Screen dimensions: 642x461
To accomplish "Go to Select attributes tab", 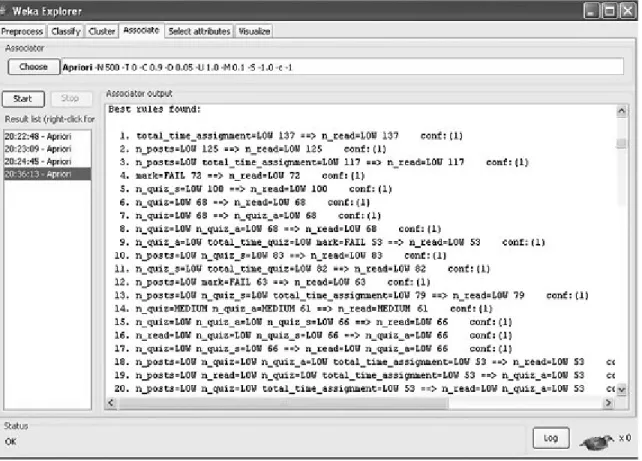I will pyautogui.click(x=199, y=32).
